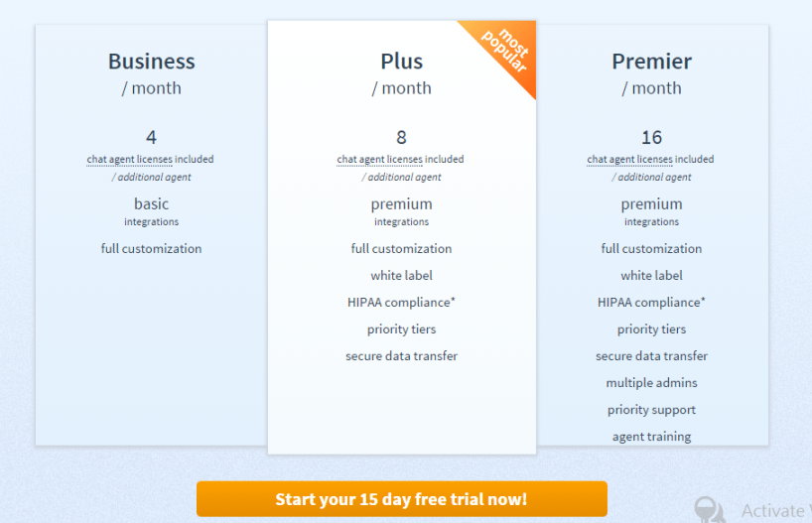Select the Business plan heading
This screenshot has width=812, height=523.
tap(151, 62)
